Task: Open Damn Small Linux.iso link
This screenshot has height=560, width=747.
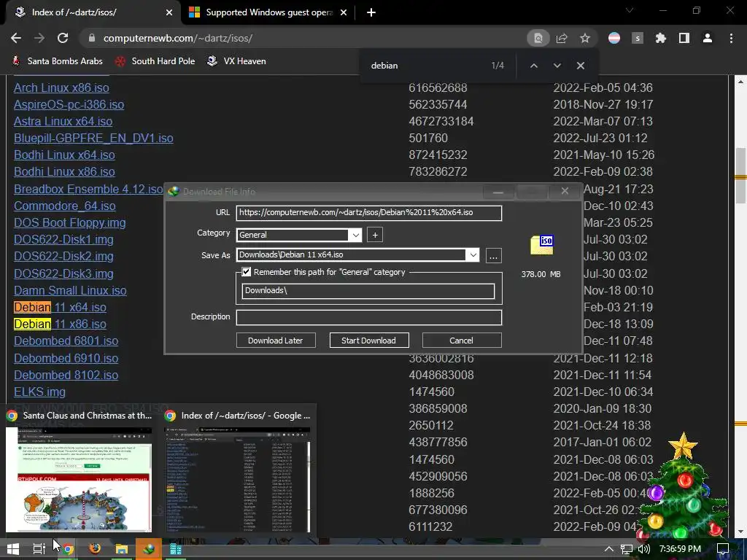Action: [x=70, y=290]
